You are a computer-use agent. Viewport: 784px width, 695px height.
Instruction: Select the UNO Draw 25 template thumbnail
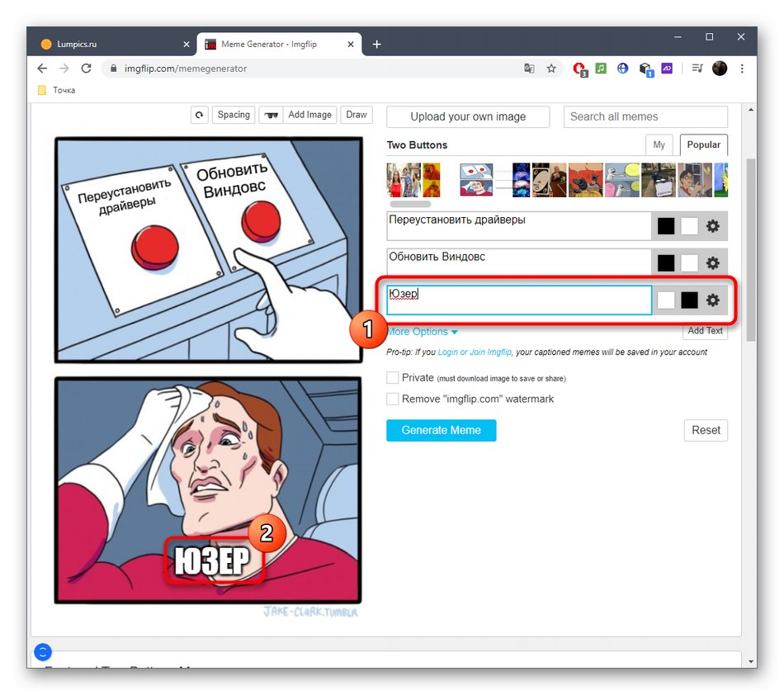549,180
